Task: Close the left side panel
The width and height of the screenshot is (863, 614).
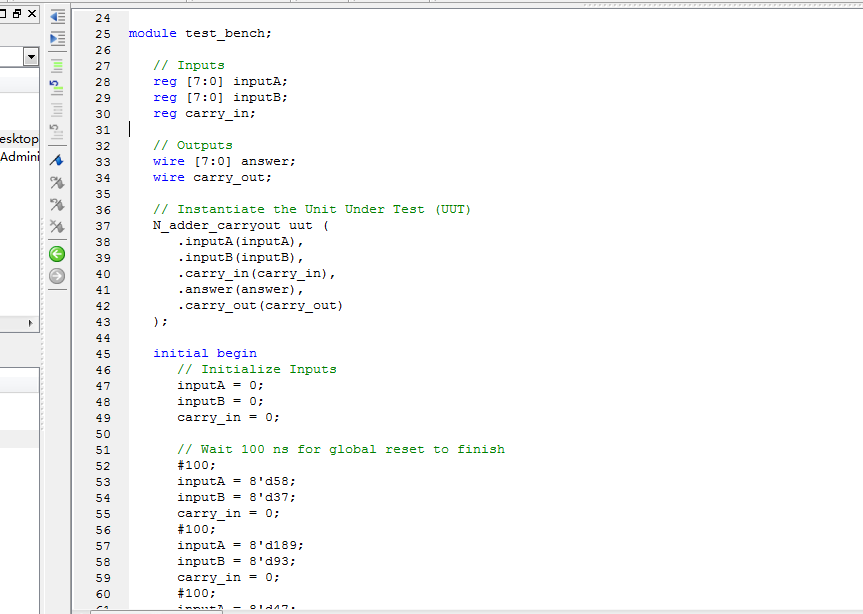Action: (x=32, y=14)
